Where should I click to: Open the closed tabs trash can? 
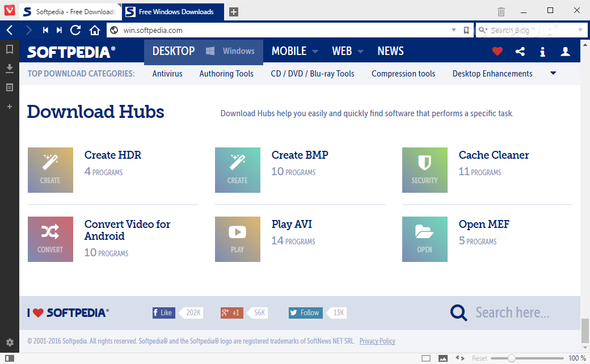pyautogui.click(x=501, y=12)
